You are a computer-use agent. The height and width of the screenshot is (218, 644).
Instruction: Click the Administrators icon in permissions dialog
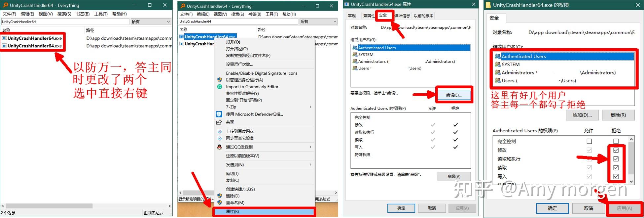coord(498,72)
